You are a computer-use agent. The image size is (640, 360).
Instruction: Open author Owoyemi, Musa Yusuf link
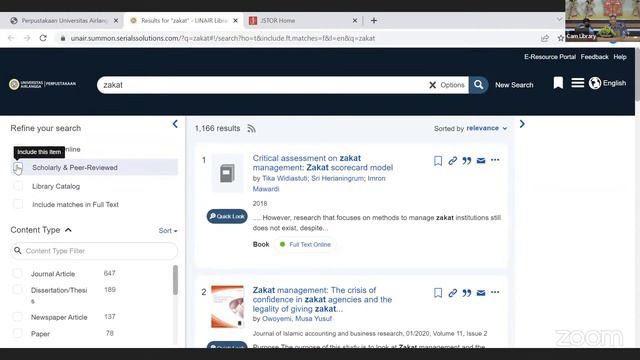[297, 319]
